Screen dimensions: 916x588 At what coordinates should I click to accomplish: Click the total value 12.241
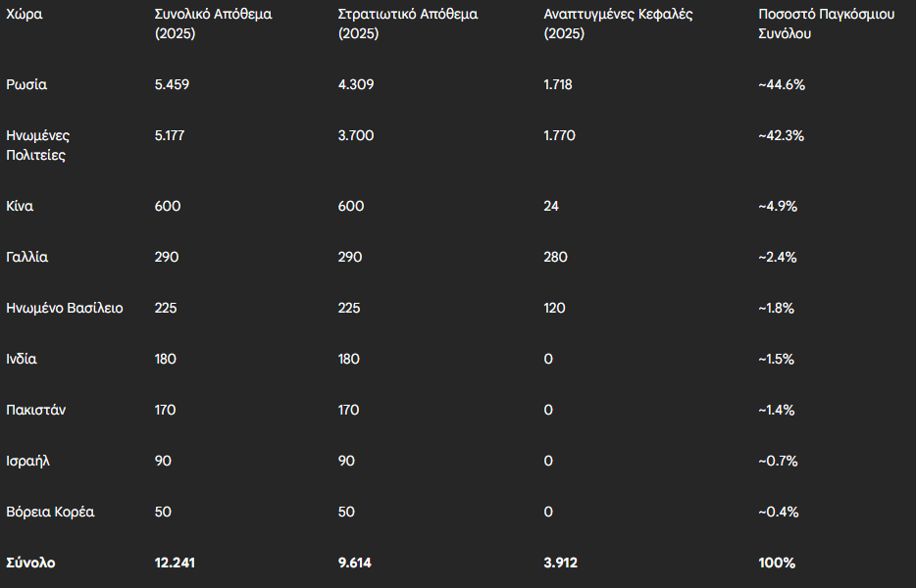pos(175,563)
